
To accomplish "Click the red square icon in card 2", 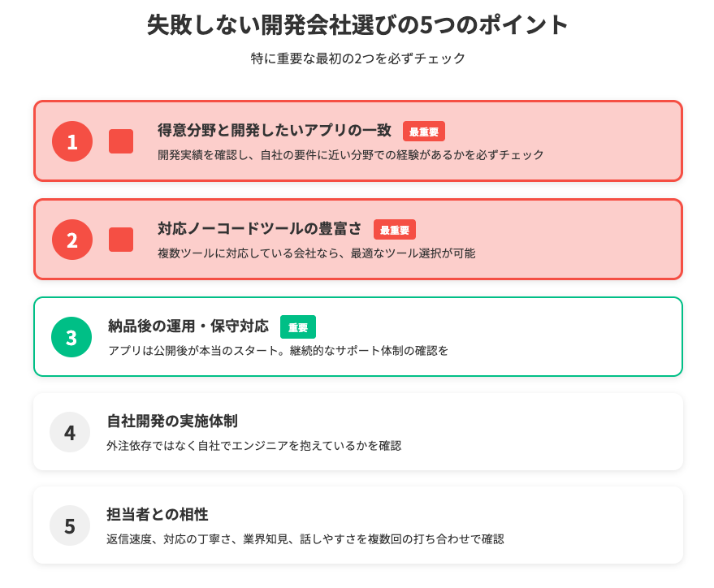I will coord(121,240).
